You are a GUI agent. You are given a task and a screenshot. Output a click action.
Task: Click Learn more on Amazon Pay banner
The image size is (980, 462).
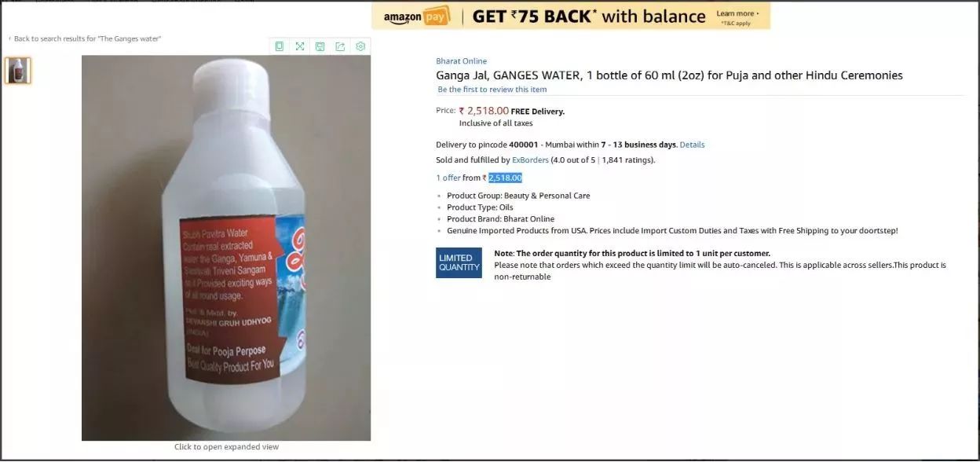coord(737,13)
